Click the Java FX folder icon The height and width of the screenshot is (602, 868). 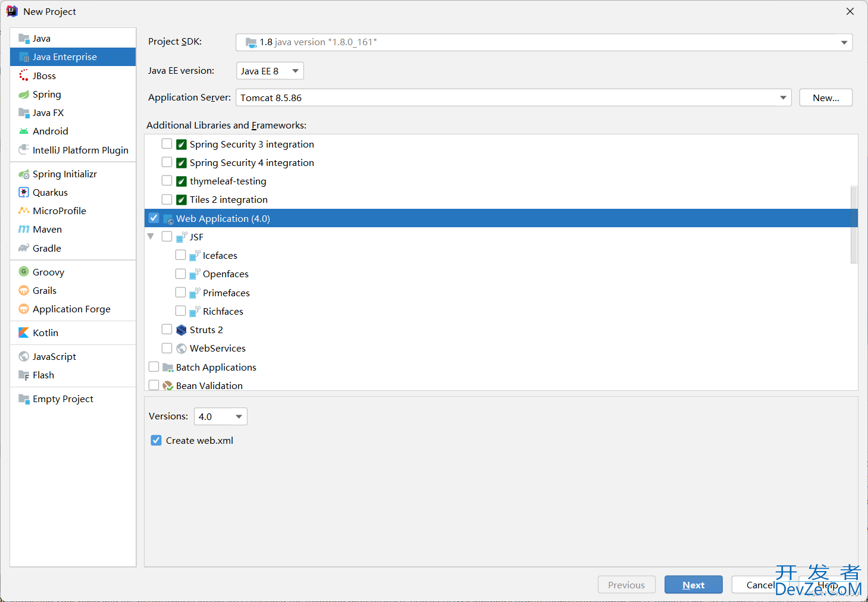pyautogui.click(x=24, y=113)
